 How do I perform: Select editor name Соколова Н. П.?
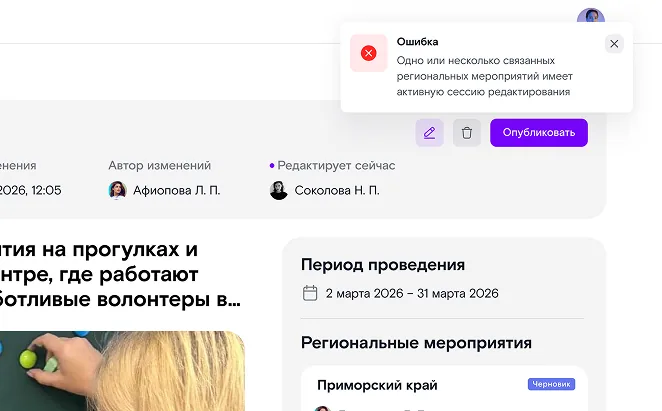337,191
